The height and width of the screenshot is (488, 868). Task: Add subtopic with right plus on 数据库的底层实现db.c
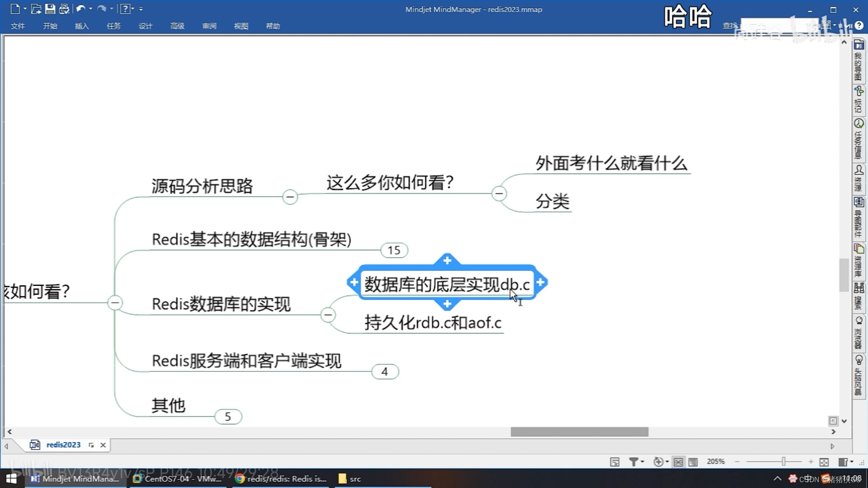(x=540, y=282)
